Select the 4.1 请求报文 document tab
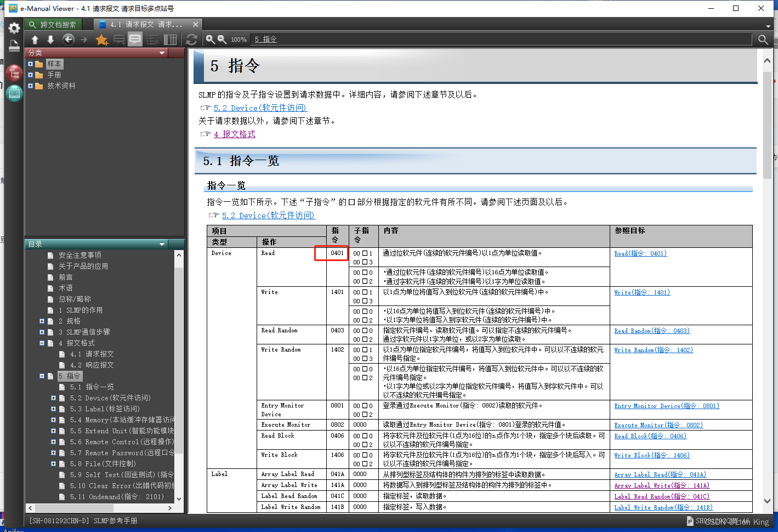The width and height of the screenshot is (778, 532). (140, 24)
